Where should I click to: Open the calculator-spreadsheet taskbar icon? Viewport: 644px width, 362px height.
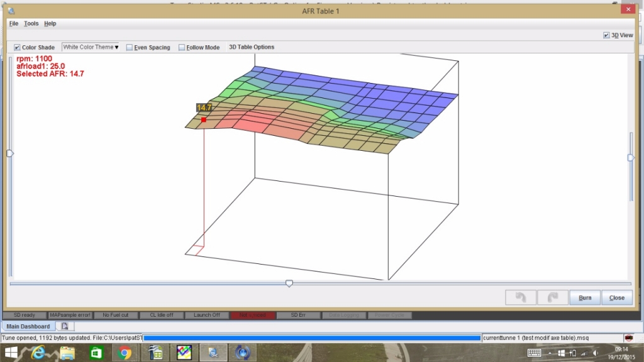click(155, 353)
